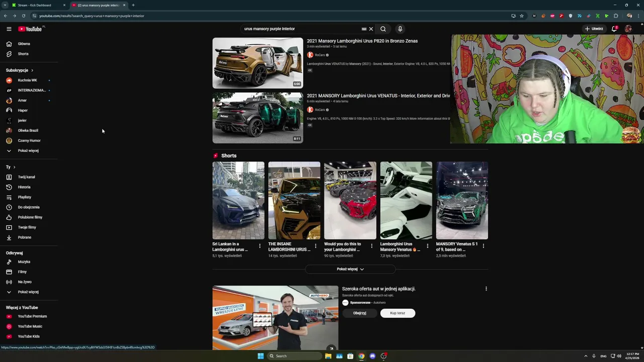Image resolution: width=644 pixels, height=362 pixels.
Task: Open options for THE INSANE LAMBORGHINI short
Action: click(315, 246)
